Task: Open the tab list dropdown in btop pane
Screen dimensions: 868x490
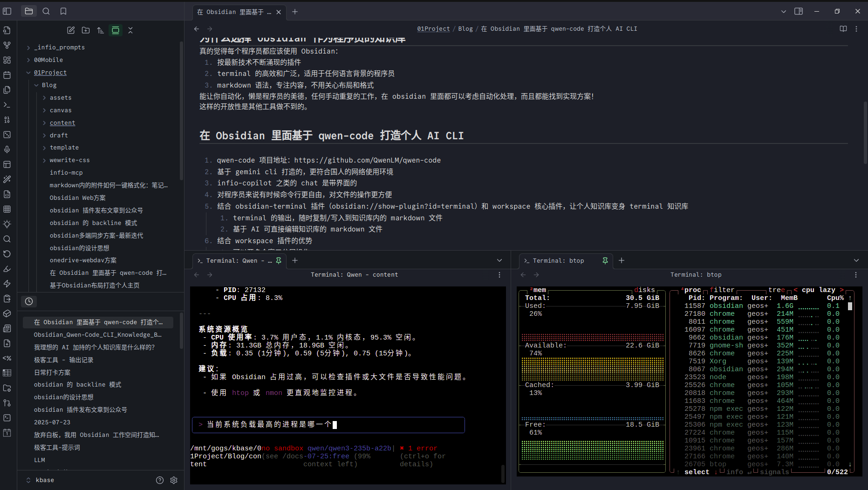Action: (856, 260)
